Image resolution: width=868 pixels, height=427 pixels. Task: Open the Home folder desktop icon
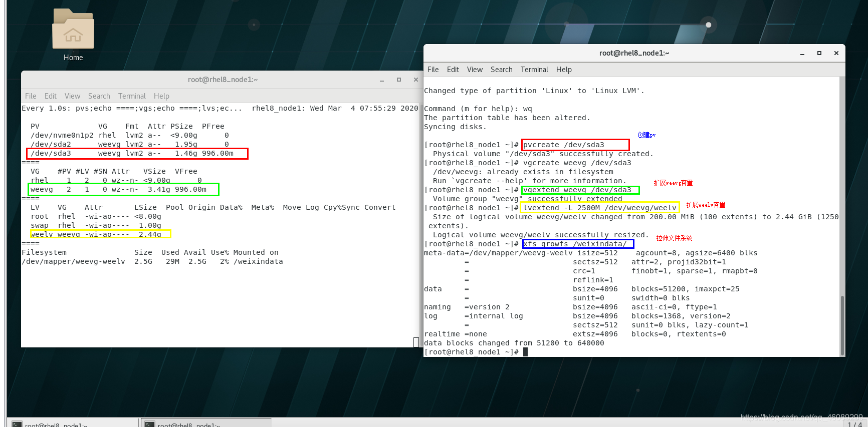[73, 35]
